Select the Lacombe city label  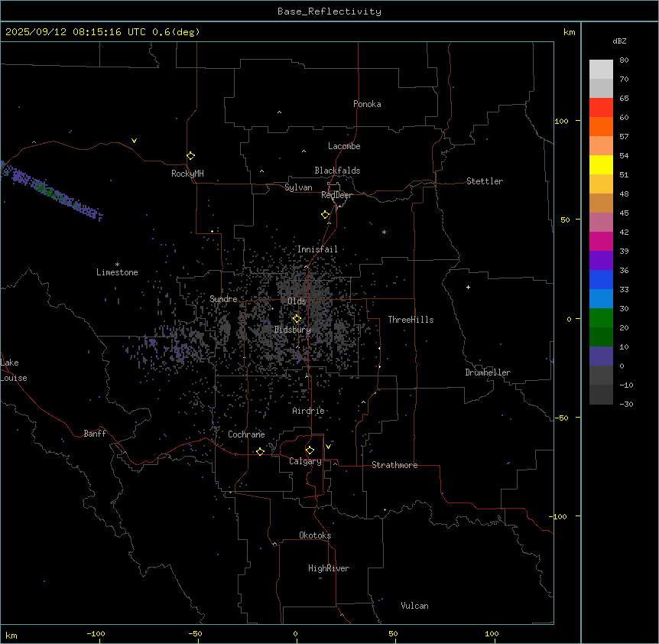click(344, 146)
